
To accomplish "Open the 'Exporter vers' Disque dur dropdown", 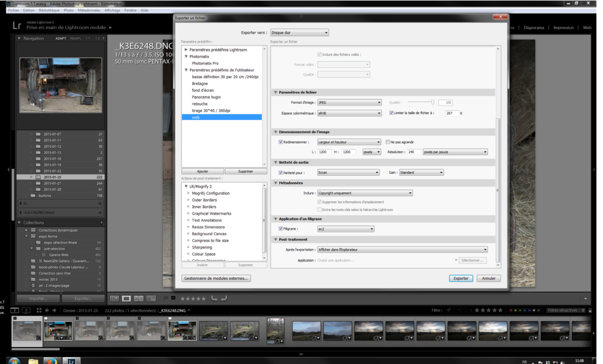I will 299,33.
